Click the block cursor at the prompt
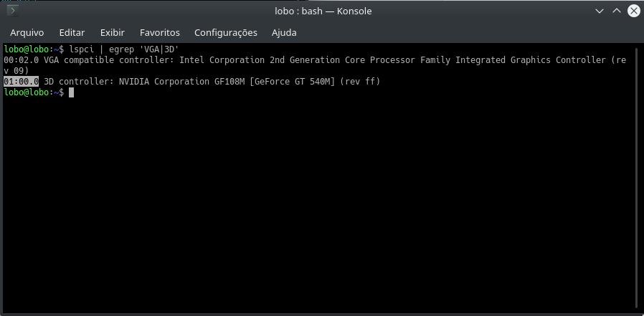Viewport: 644px width, 316px height. click(x=72, y=92)
